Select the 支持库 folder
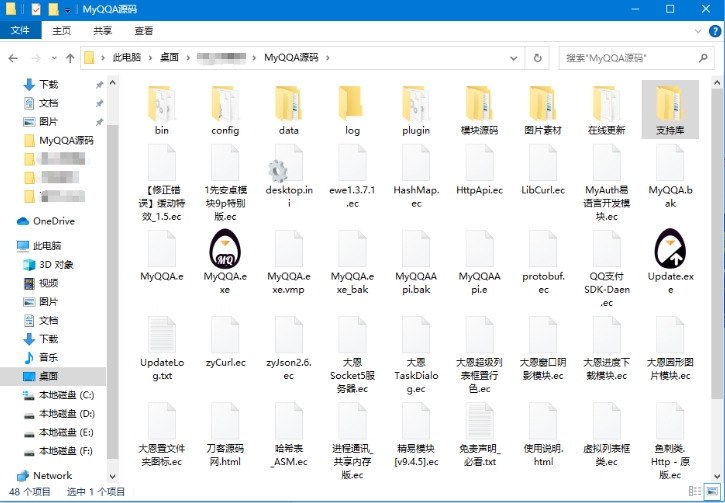This screenshot has width=725, height=503. click(670, 109)
